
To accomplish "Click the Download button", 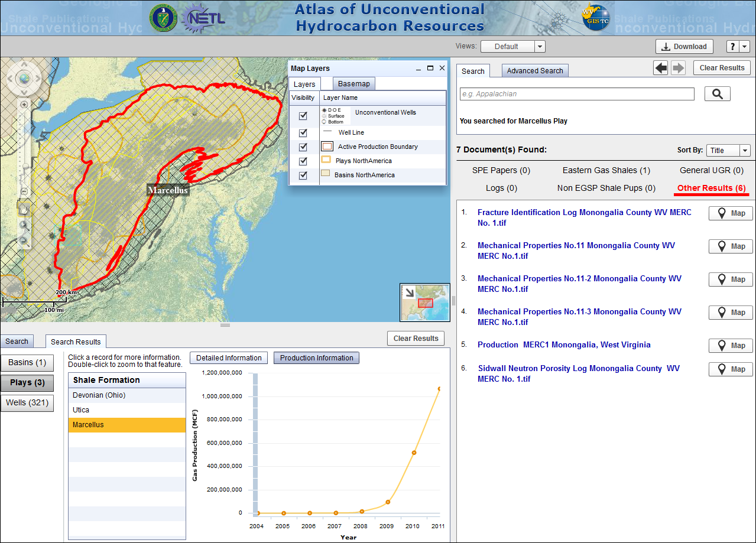I will 684,47.
